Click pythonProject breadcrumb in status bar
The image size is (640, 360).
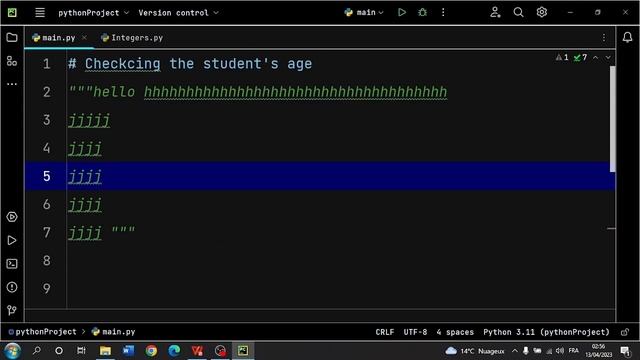pyautogui.click(x=42, y=332)
